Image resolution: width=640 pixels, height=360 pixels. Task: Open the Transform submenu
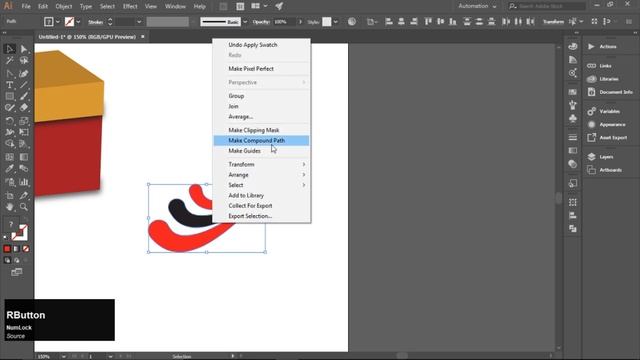(261, 164)
